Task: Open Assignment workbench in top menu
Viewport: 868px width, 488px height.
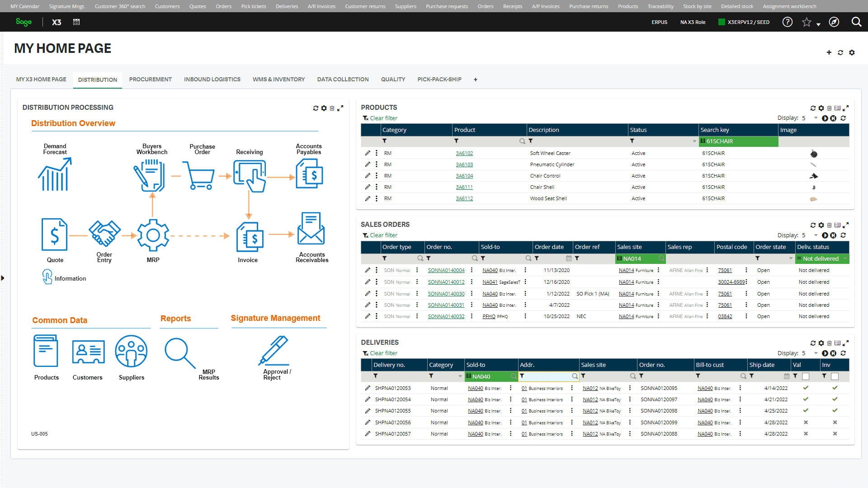Action: pyautogui.click(x=789, y=6)
